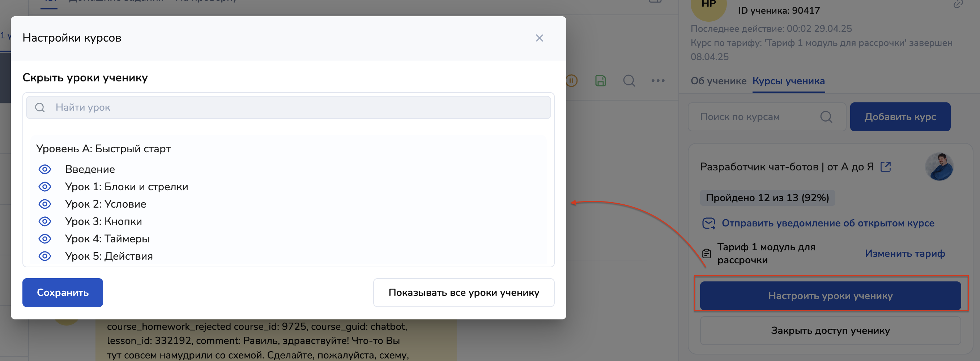The image size is (980, 361).
Task: Open chat search magnifier icon
Action: 629,81
